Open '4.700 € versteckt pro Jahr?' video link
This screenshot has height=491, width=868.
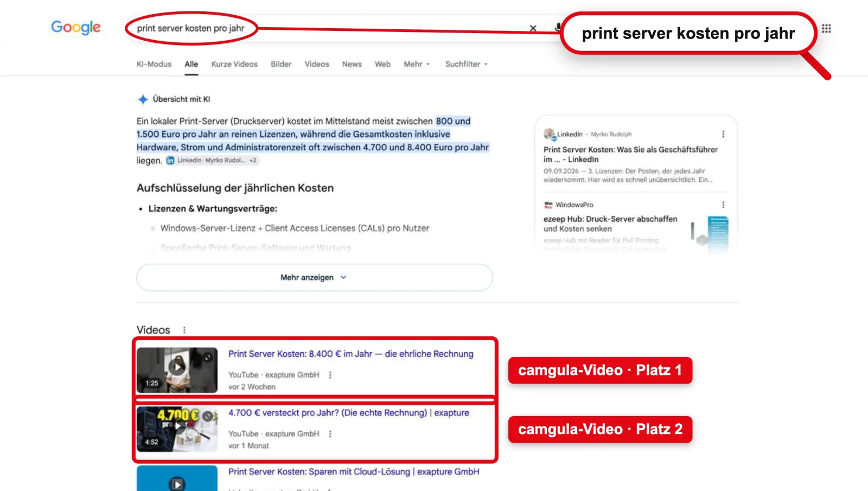click(x=349, y=413)
